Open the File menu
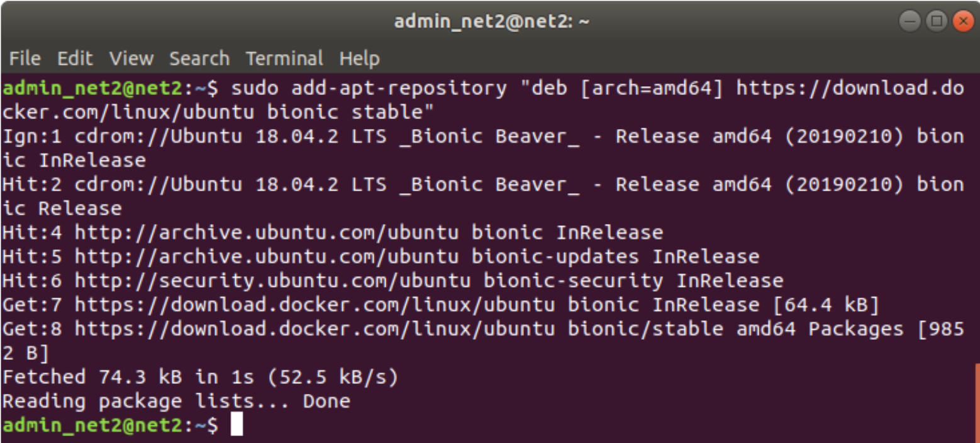Image resolution: width=980 pixels, height=443 pixels. (x=25, y=59)
